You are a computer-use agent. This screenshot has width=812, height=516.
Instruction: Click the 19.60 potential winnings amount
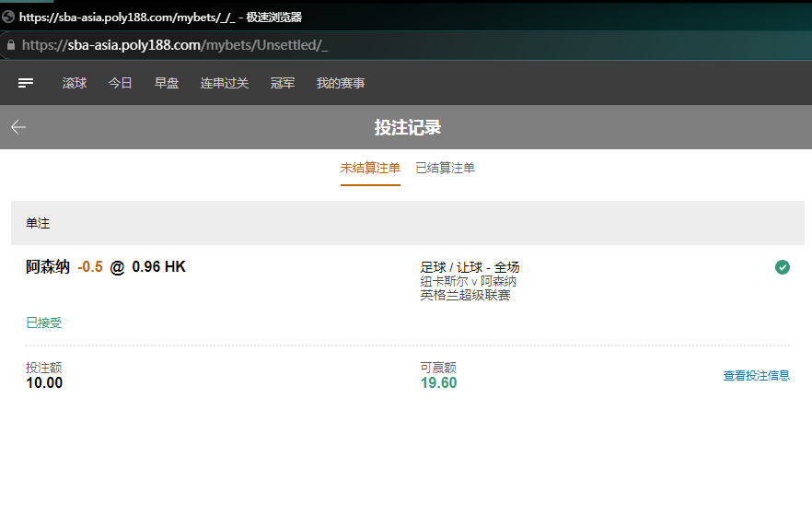click(438, 383)
